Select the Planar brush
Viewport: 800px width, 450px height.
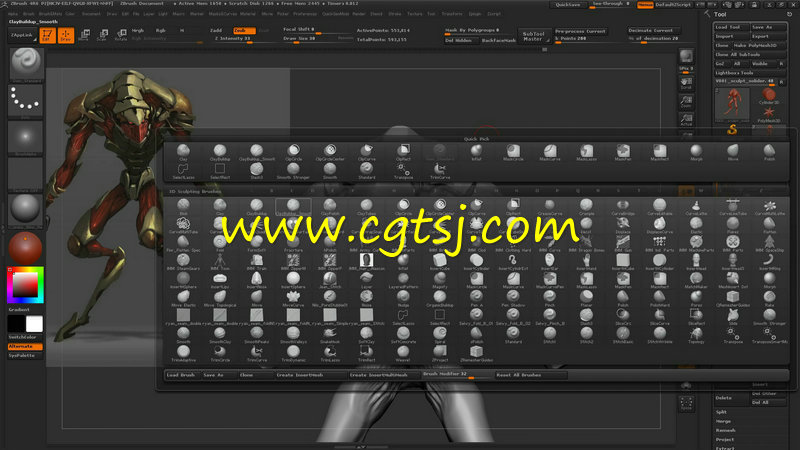tap(586, 298)
